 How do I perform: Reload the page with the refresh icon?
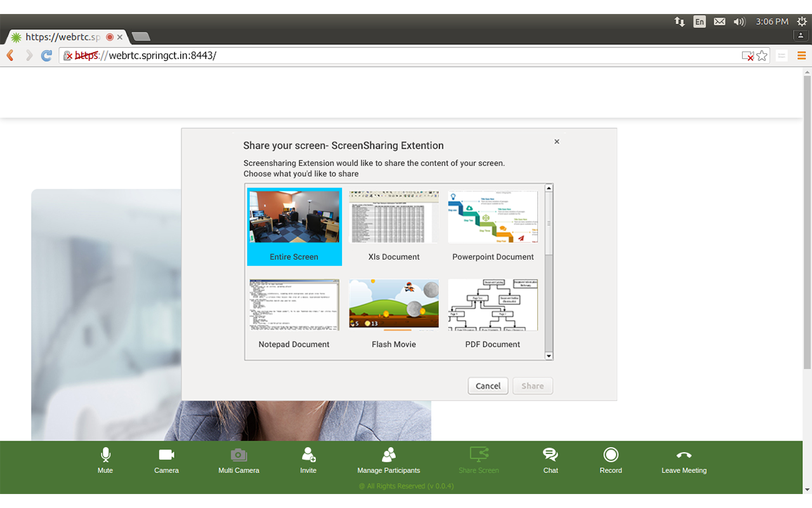46,56
